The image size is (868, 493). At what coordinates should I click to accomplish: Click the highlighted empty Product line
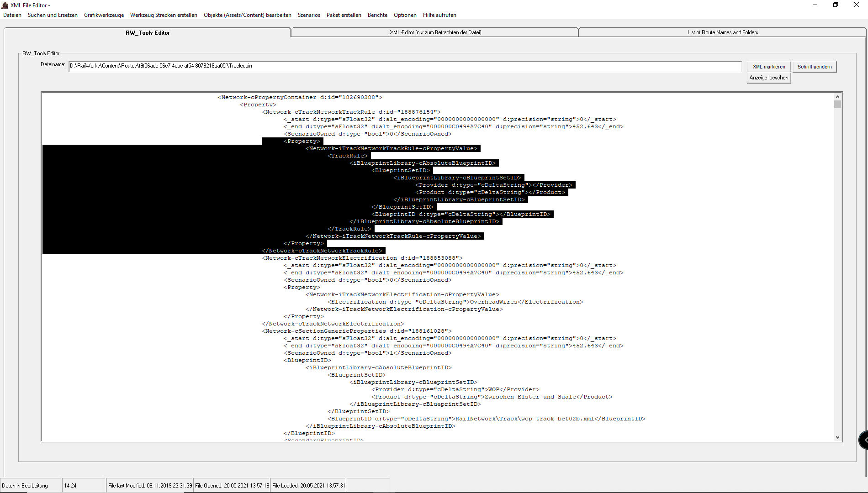[490, 192]
